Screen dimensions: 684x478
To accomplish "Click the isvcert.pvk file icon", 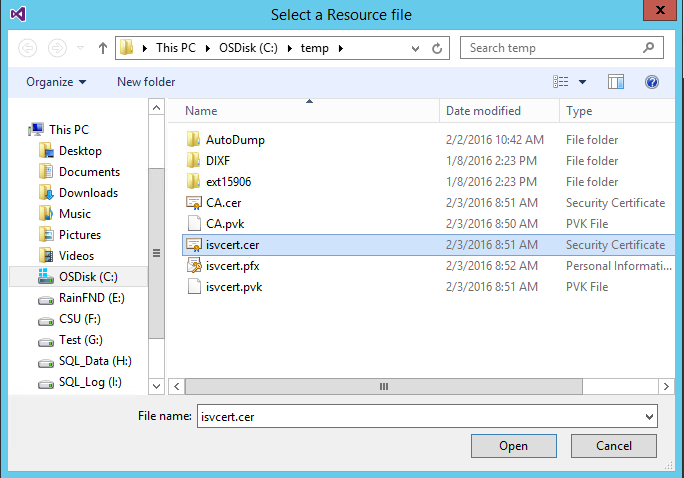I will click(194, 287).
